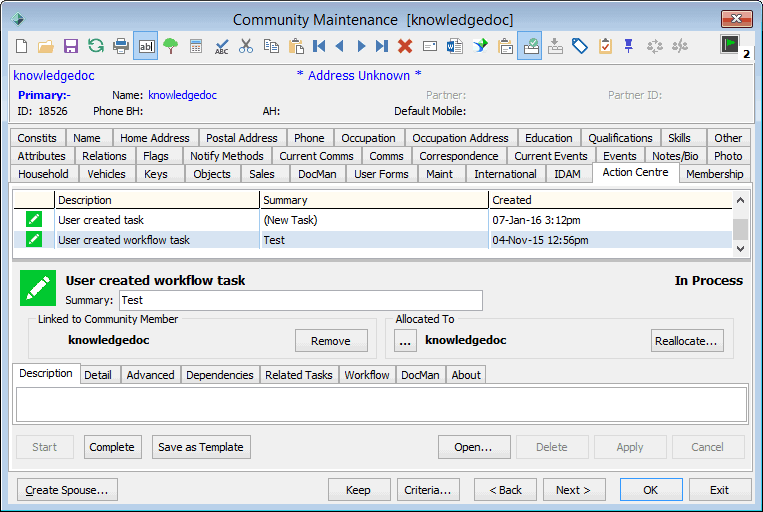The width and height of the screenshot is (763, 512).
Task: Click the New record icon
Action: click(22, 46)
